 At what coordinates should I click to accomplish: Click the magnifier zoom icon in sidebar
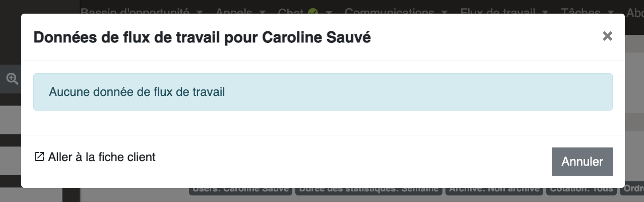tap(12, 78)
